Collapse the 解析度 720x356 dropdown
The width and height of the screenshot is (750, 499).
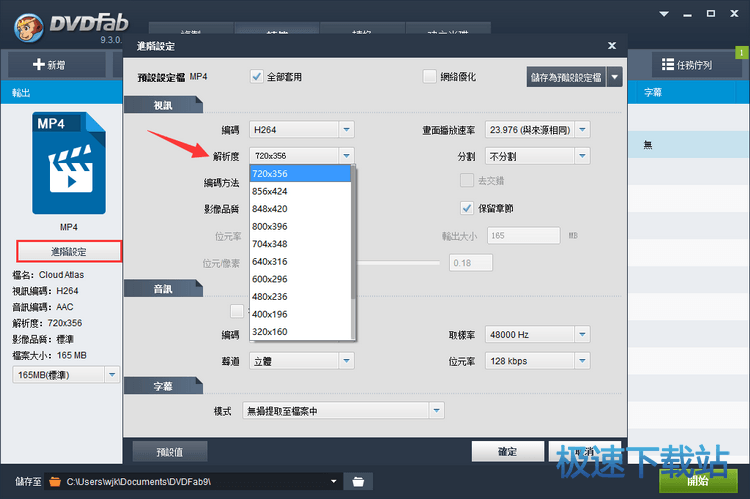(x=346, y=156)
